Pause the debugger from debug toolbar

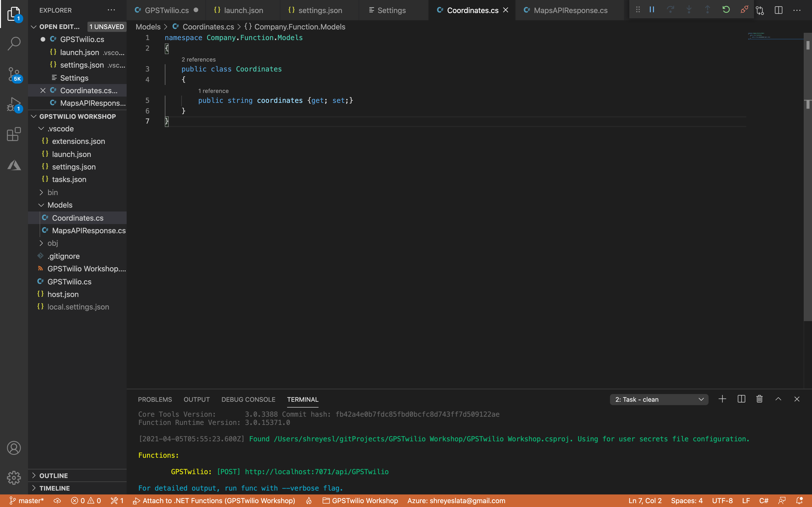pyautogui.click(x=652, y=10)
